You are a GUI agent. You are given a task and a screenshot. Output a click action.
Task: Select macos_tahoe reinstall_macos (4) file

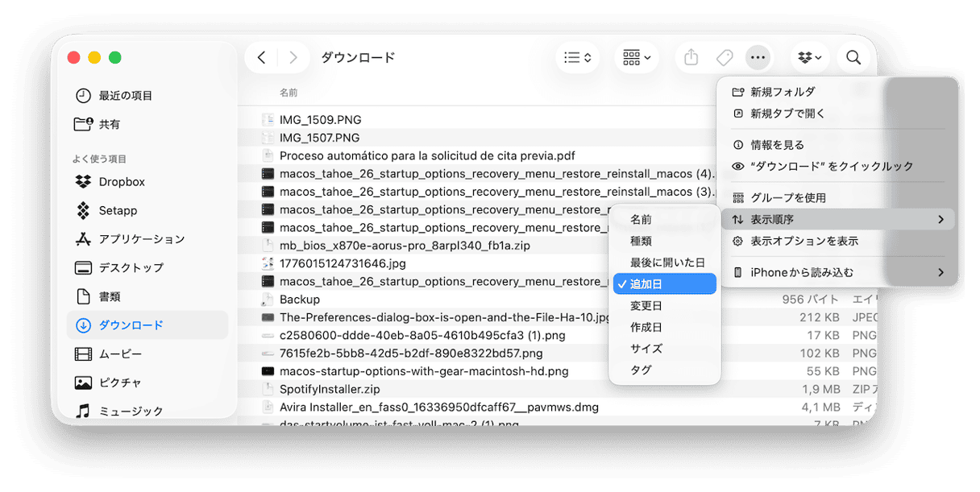[x=497, y=174]
